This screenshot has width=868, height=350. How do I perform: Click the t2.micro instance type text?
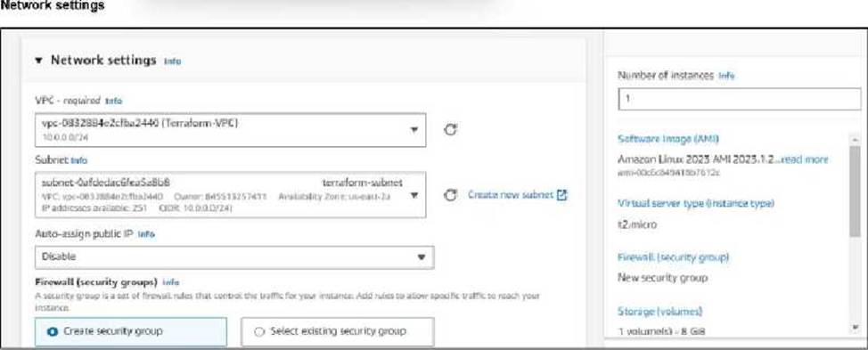[x=637, y=225]
